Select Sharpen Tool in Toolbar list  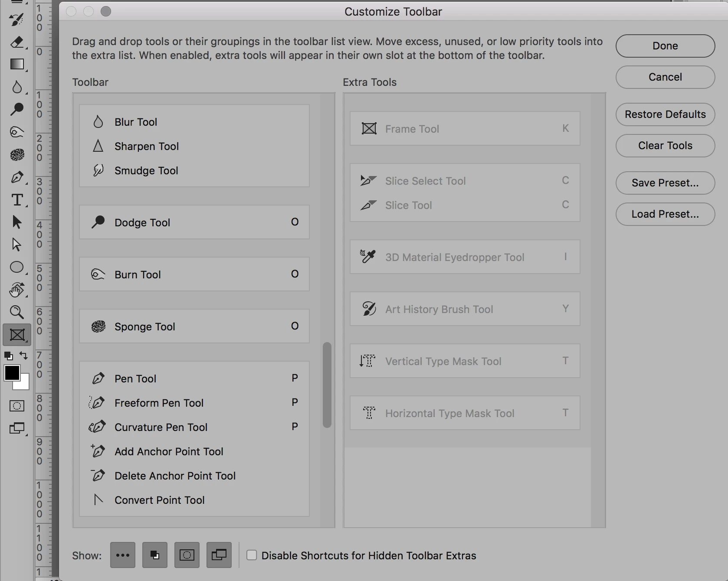[x=194, y=147]
